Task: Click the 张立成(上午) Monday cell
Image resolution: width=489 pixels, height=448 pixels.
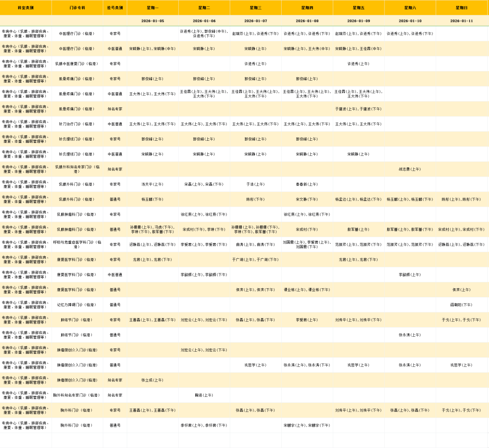Action: pyautogui.click(x=153, y=380)
